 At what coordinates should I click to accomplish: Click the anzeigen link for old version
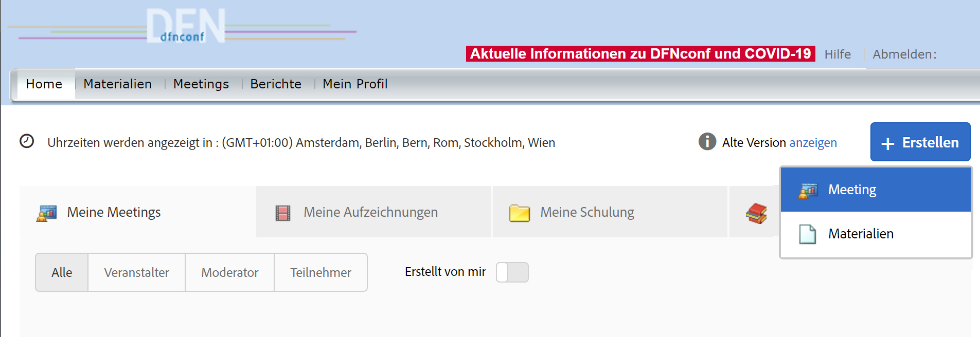pos(813,143)
